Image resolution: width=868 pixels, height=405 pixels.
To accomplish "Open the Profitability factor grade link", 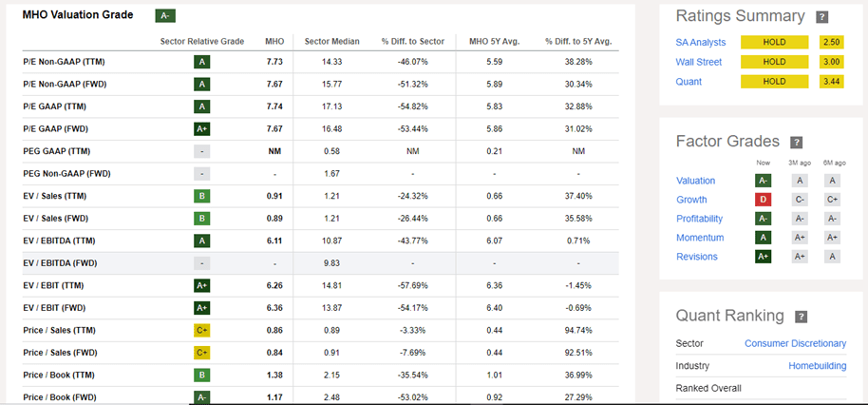I will [x=700, y=219].
